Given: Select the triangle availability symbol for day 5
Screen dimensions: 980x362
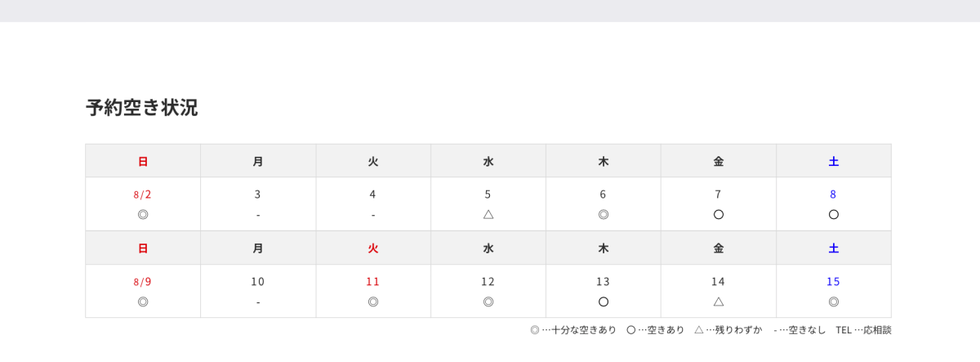Looking at the screenshot, I should [x=488, y=215].
